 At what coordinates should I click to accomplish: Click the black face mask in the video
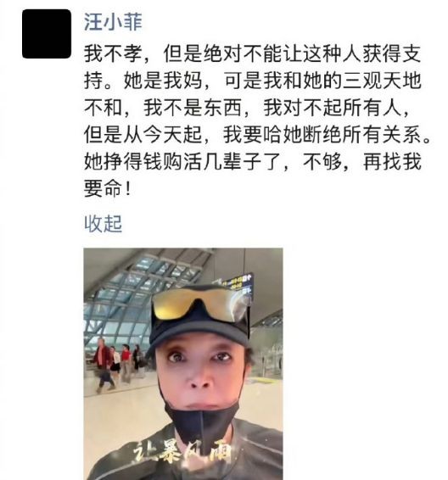coord(201,420)
